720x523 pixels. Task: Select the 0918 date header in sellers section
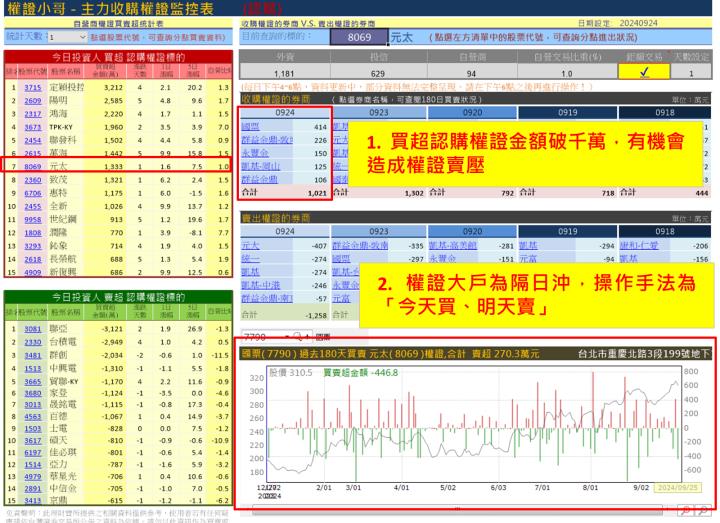tap(665, 231)
